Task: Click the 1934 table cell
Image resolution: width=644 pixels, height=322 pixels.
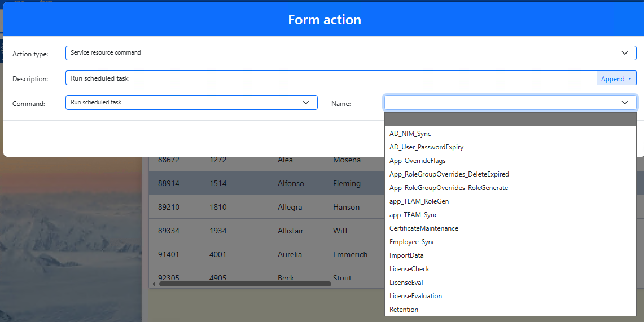Action: (218, 231)
